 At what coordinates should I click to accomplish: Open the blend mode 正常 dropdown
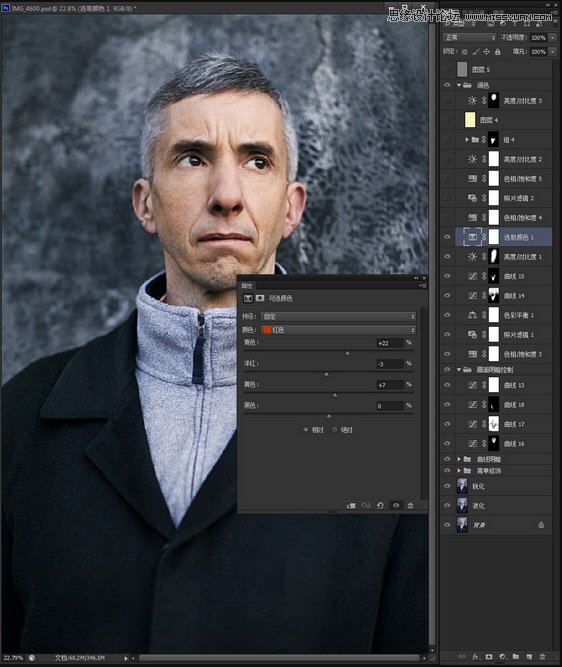click(469, 37)
